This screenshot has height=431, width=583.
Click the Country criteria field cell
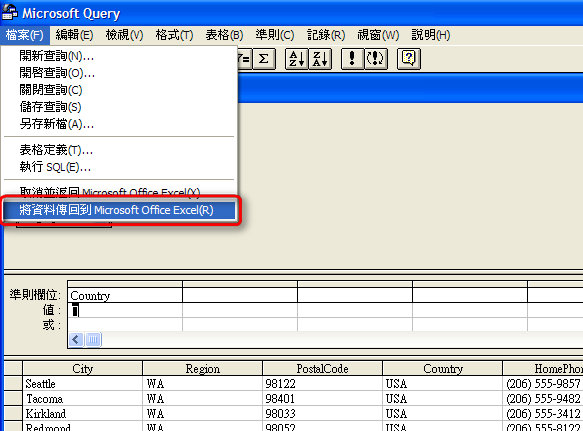[125, 296]
